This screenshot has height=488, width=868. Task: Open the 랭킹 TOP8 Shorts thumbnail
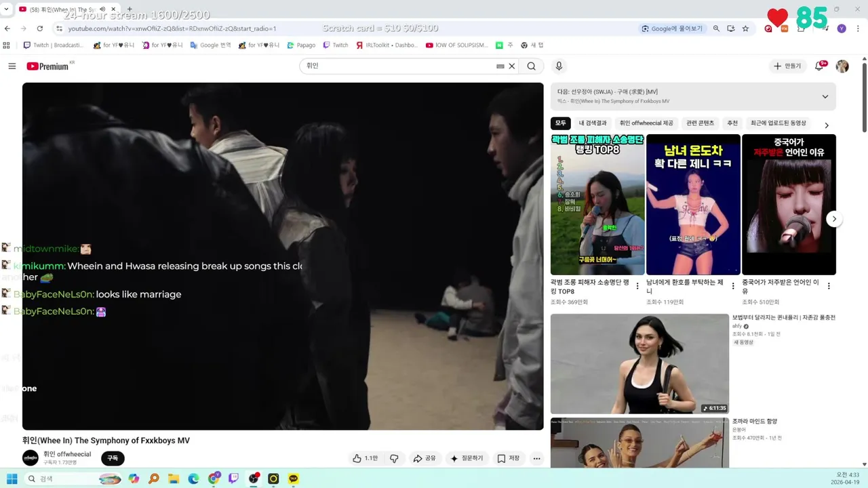point(597,204)
